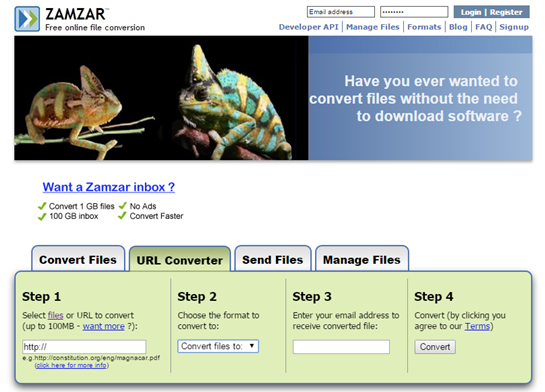Open the Manage Files tab
The image size is (545, 392).
pos(362,259)
